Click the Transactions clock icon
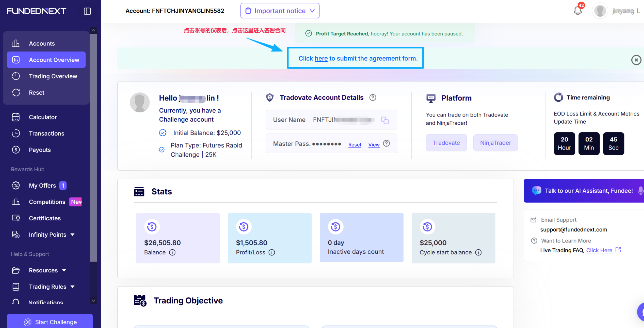This screenshot has height=328, width=644. [16, 133]
